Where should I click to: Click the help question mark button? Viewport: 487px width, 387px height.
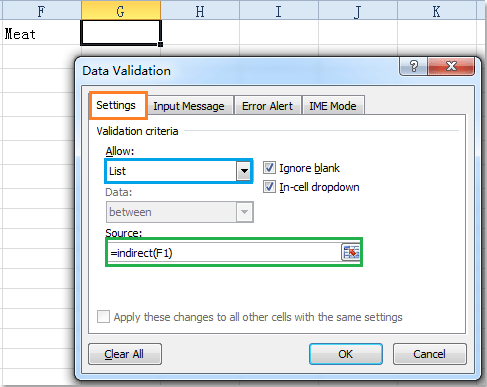(413, 66)
